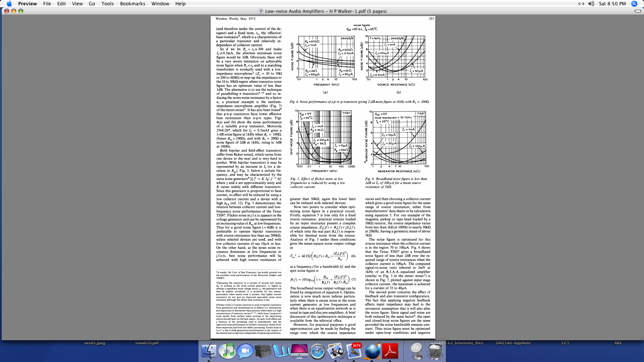Select the snoa620.pdf desktop item
This screenshot has height=362, width=644.
click(x=147, y=343)
